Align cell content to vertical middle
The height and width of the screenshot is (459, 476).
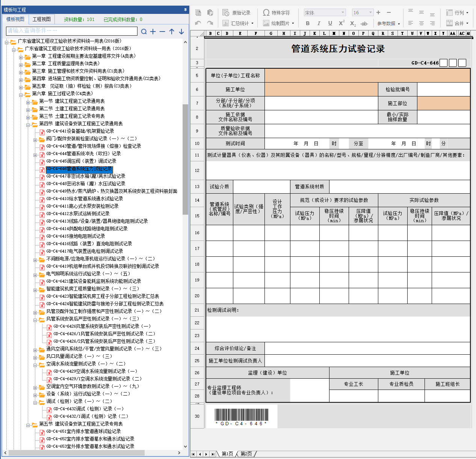point(422,12)
